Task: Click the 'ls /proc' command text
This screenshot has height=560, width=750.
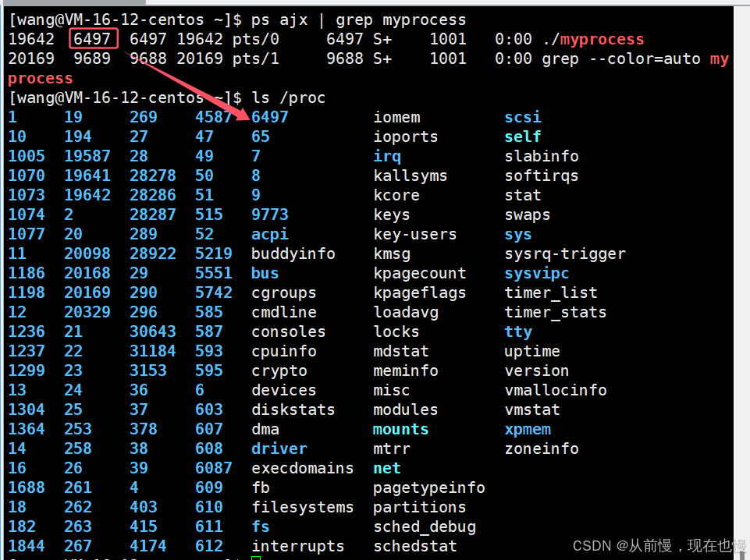Action: pos(289,98)
